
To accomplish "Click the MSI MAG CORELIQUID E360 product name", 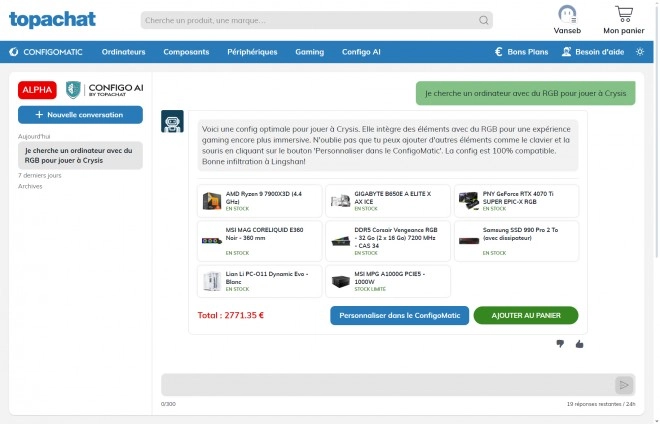I will (x=264, y=234).
